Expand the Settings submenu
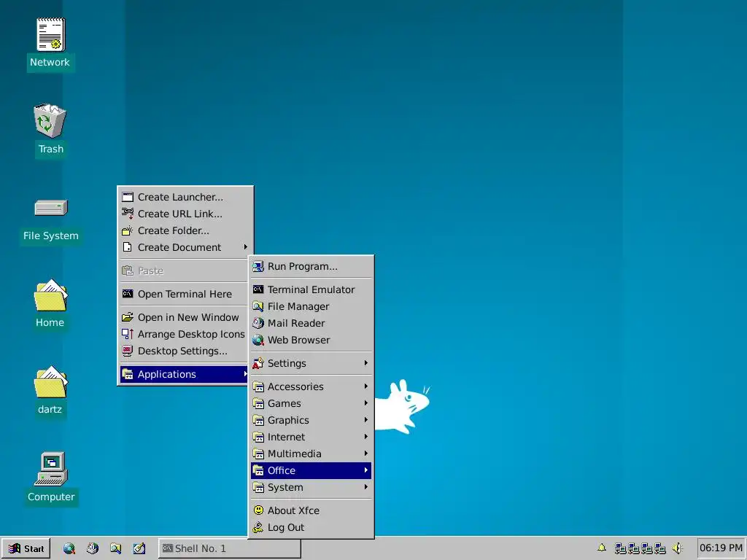 click(x=311, y=363)
